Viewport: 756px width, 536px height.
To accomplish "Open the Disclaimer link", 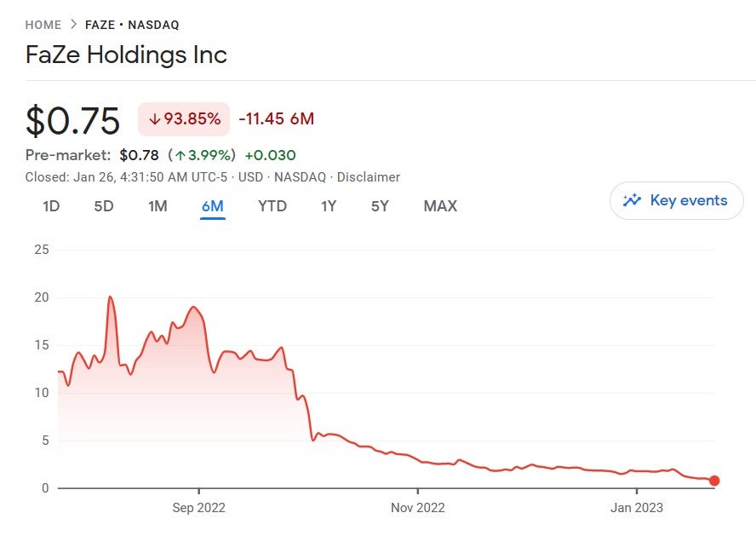I will (x=369, y=176).
